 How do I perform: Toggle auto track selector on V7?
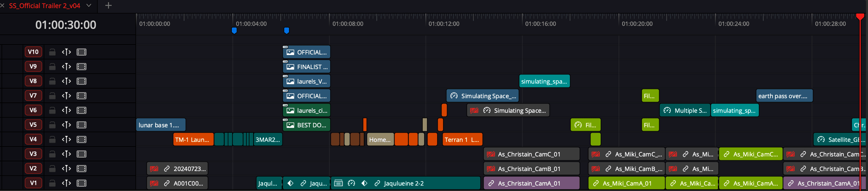click(66, 95)
